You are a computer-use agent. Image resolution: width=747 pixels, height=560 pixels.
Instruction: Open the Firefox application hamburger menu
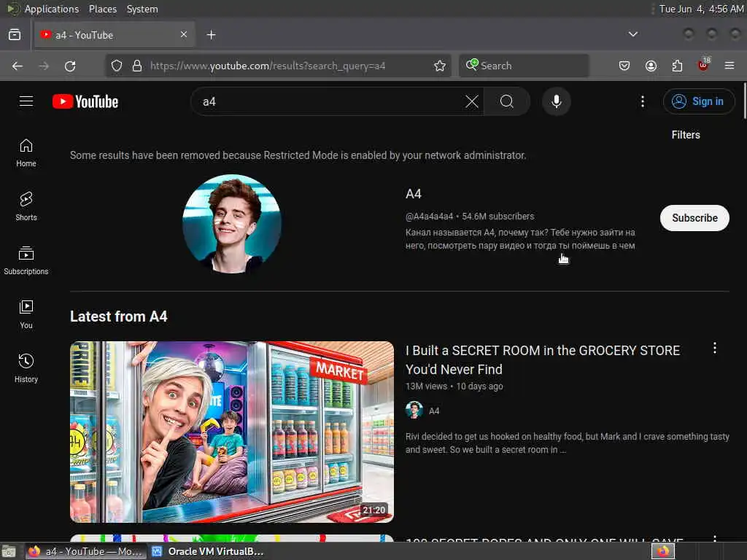(729, 66)
